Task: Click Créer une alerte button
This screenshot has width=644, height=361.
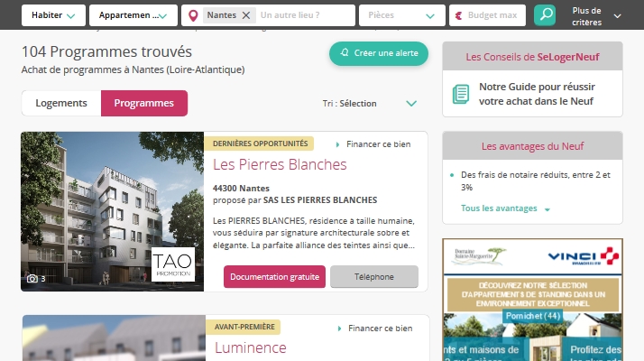Action: 378,53
